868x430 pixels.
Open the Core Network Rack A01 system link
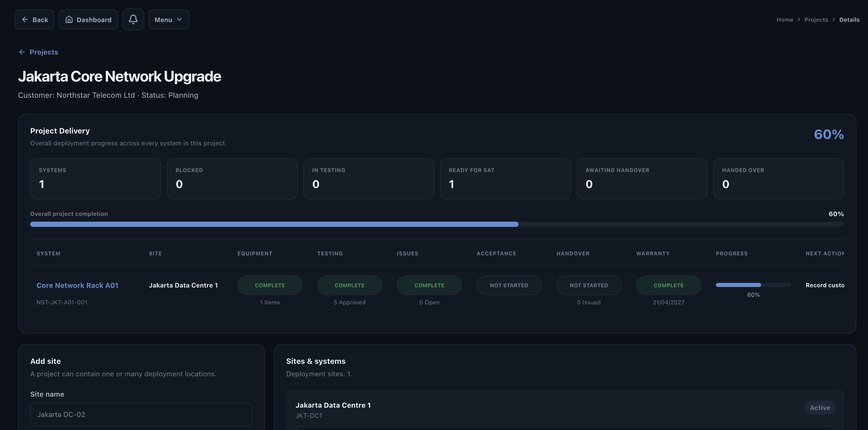[x=78, y=285]
